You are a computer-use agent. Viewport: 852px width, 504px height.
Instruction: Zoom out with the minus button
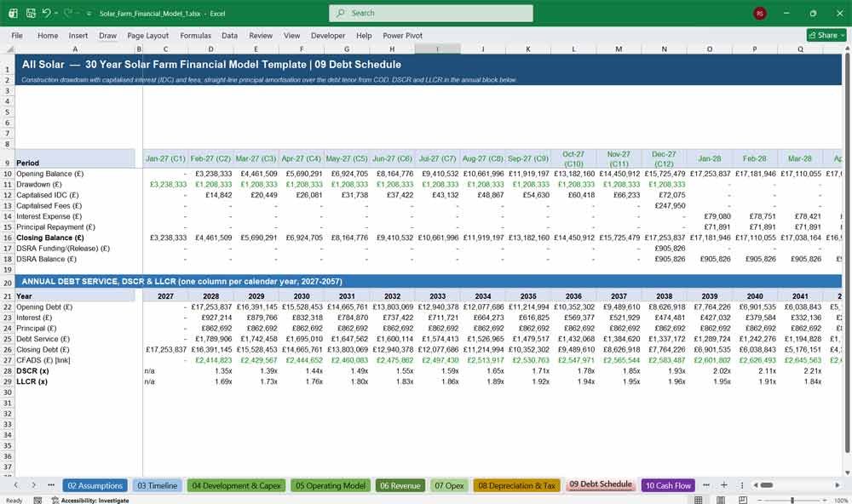coord(760,501)
